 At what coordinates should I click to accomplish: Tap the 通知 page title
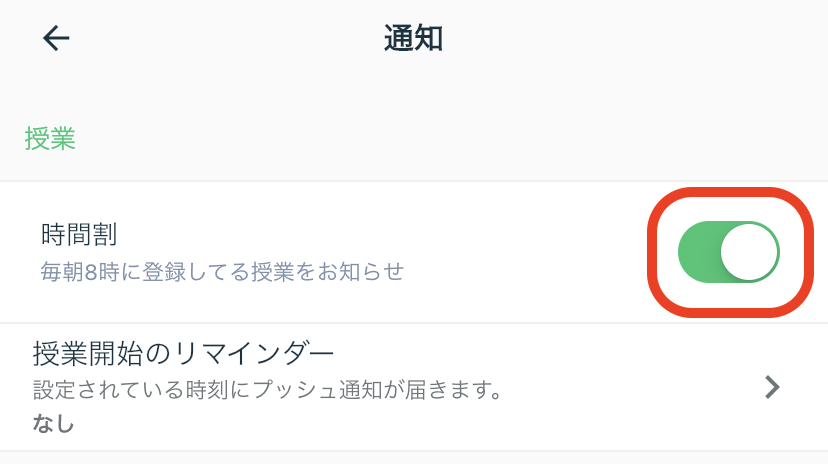coord(413,39)
